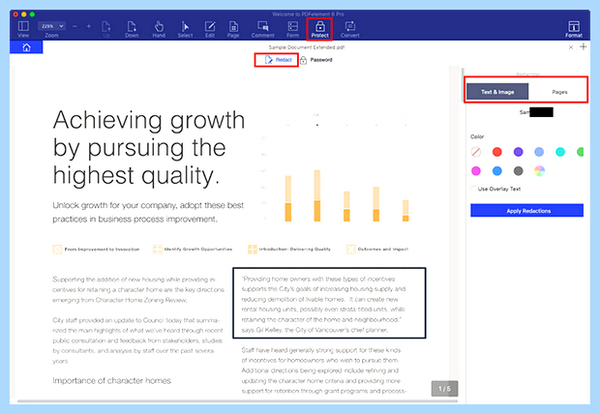Close the Sample Document tab
Image resolution: width=600 pixels, height=414 pixels.
[571, 47]
